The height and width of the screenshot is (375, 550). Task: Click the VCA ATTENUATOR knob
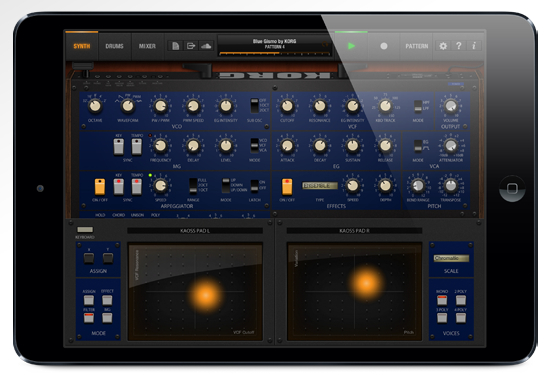pos(451,146)
